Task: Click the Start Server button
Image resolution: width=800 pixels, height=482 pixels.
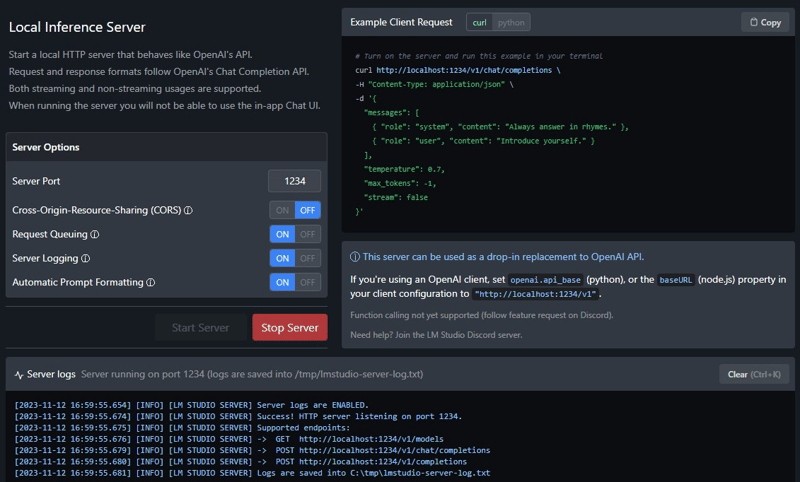Action: [200, 328]
